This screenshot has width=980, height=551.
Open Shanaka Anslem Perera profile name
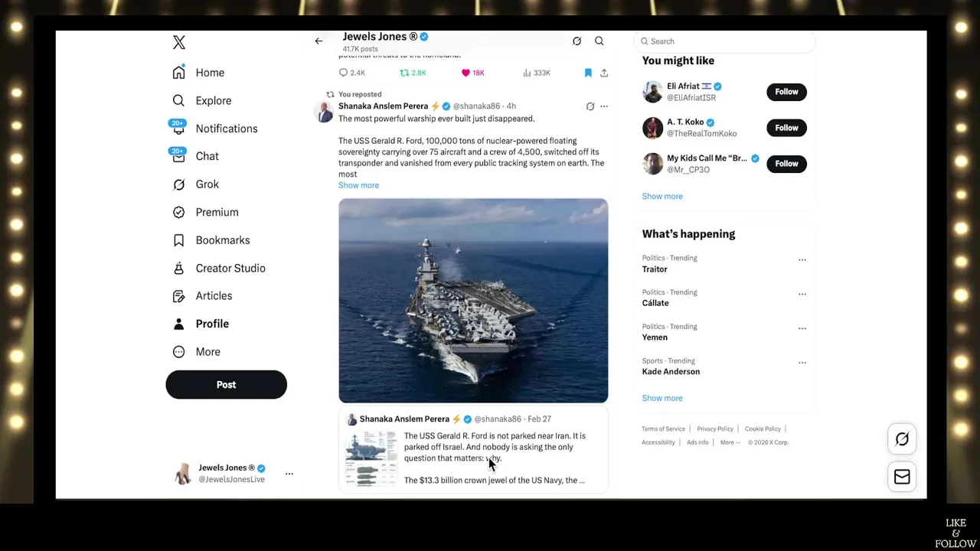click(x=383, y=106)
